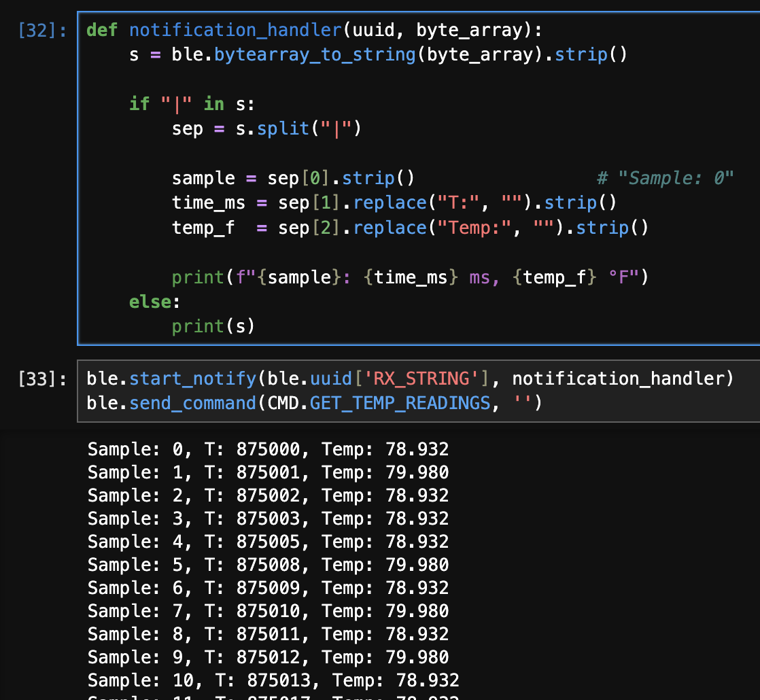Click the # "Sample: 0" comment
This screenshot has width=760, height=700.
pyautogui.click(x=665, y=178)
